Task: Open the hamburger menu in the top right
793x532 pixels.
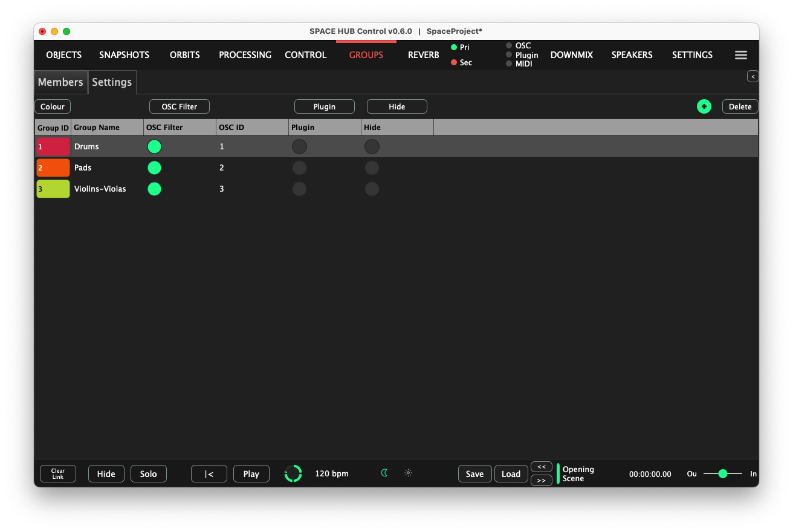Action: click(740, 54)
